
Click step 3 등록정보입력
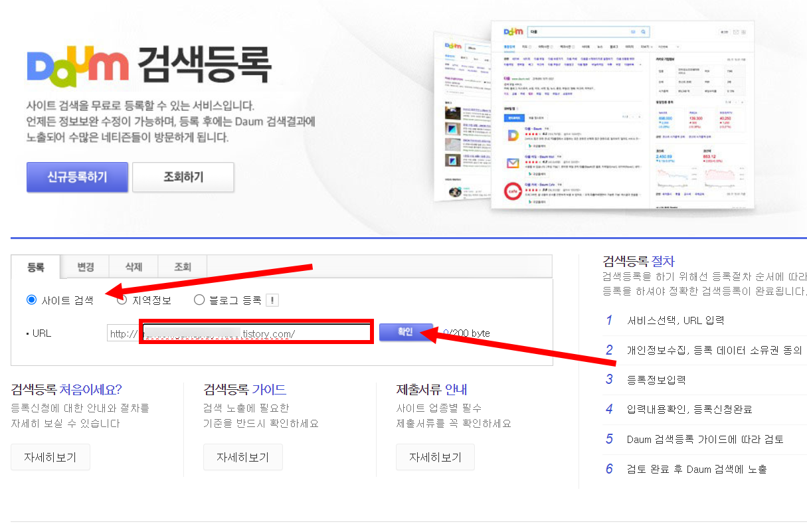click(x=646, y=380)
